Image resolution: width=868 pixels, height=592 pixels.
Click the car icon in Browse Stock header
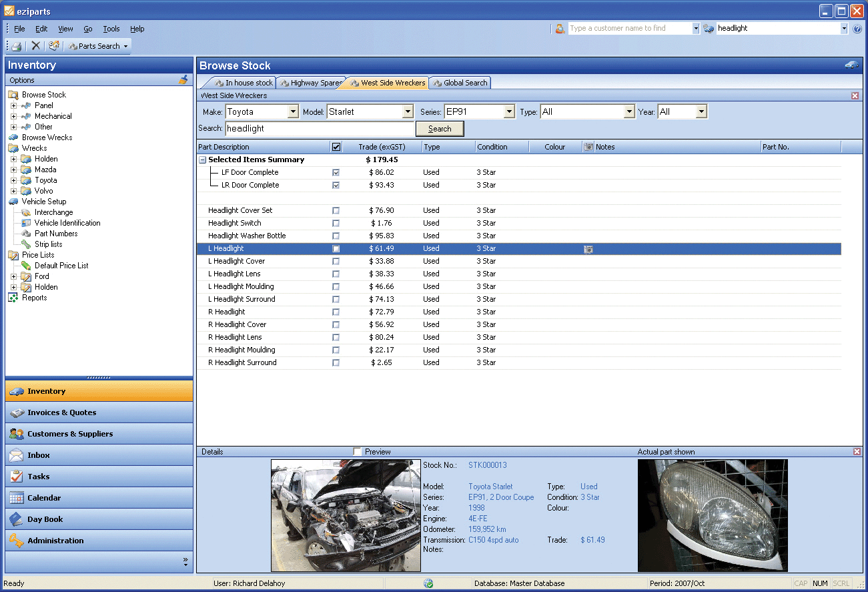pos(851,65)
